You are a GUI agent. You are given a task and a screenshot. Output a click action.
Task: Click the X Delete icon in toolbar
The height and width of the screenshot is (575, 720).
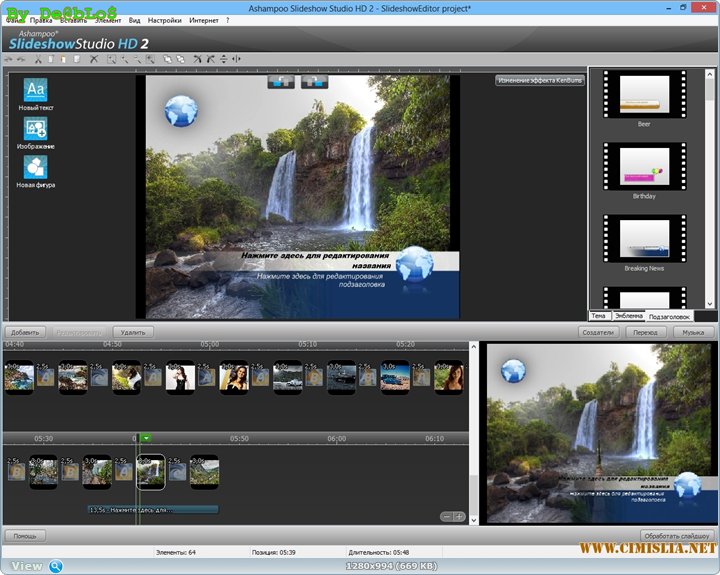(94, 60)
